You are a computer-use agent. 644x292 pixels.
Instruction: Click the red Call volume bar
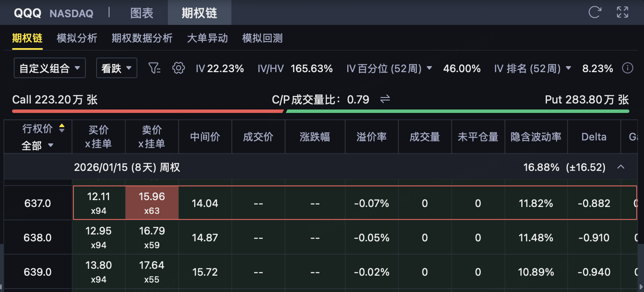pyautogui.click(x=148, y=111)
